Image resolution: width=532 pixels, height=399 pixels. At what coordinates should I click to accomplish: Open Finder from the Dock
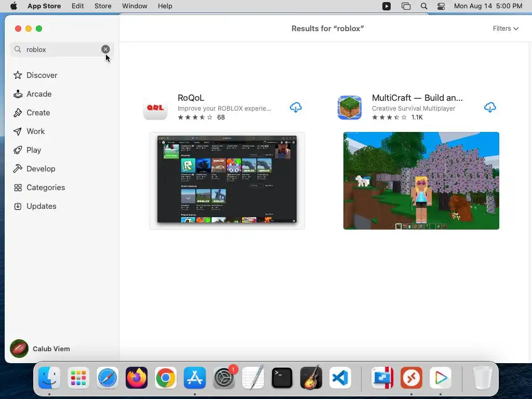coord(49,378)
